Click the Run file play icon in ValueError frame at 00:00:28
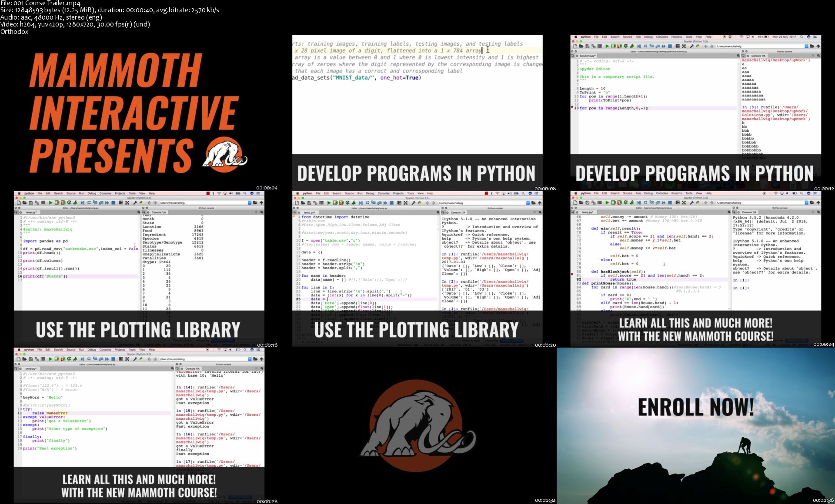 (x=50, y=359)
